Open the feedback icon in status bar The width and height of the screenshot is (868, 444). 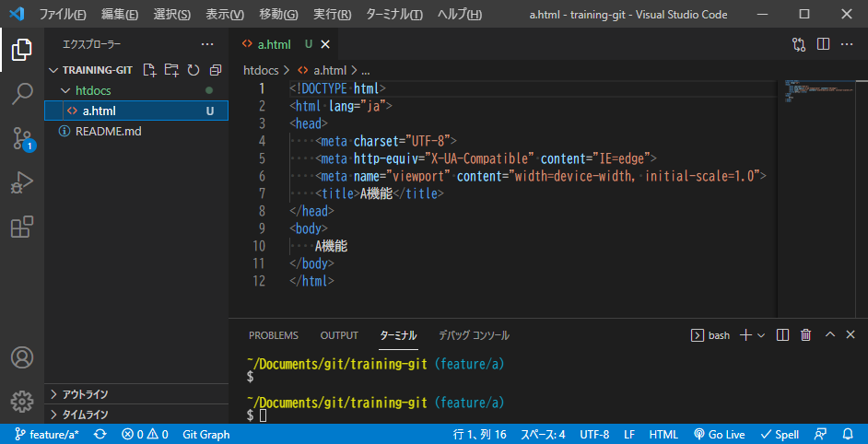pyautogui.click(x=820, y=435)
